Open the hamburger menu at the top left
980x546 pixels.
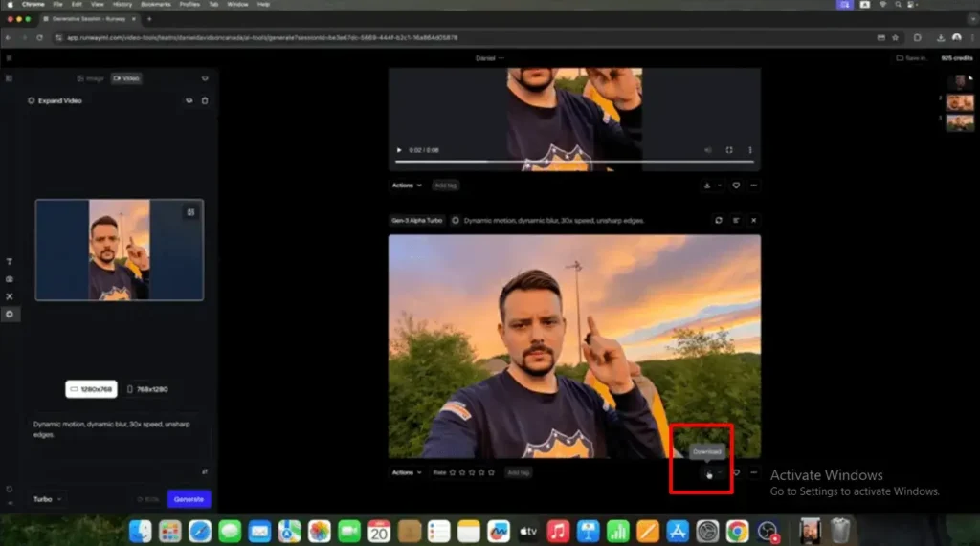(x=9, y=58)
